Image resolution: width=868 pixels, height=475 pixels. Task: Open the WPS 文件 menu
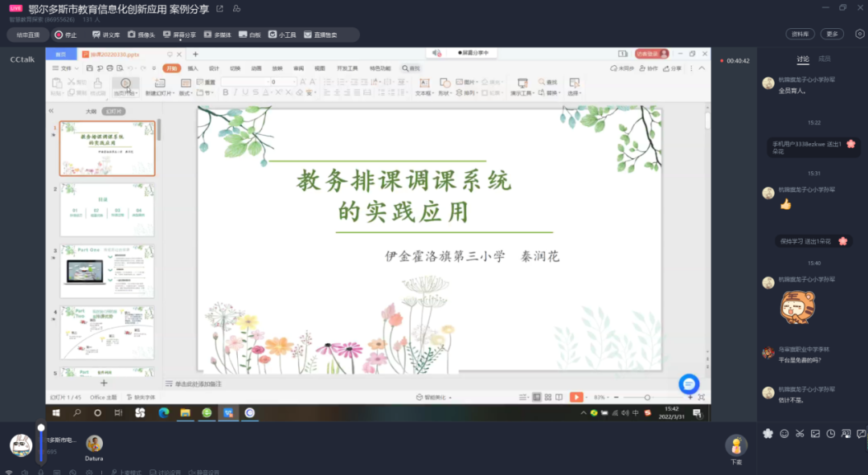pyautogui.click(x=65, y=68)
